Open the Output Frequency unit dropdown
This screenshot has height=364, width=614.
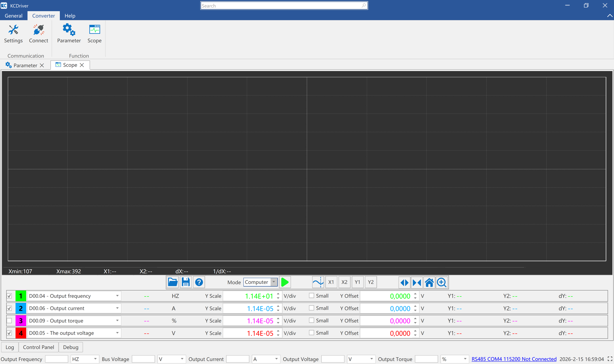pyautogui.click(x=95, y=359)
